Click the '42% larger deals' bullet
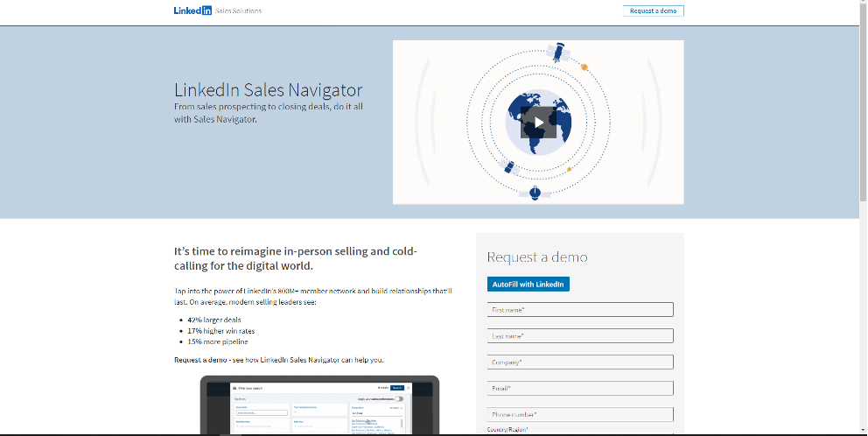The width and height of the screenshot is (868, 436). pos(214,320)
